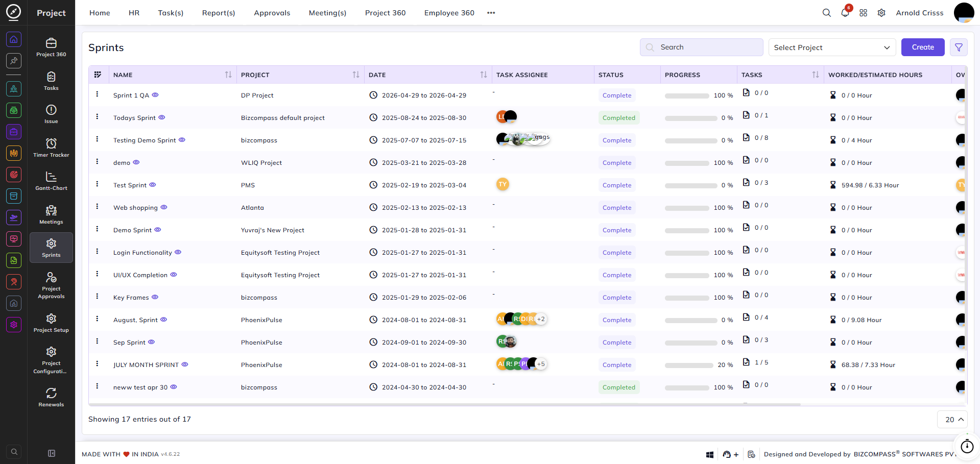This screenshot has width=980, height=464.
Task: Open the Select Project dropdown
Action: click(832, 47)
